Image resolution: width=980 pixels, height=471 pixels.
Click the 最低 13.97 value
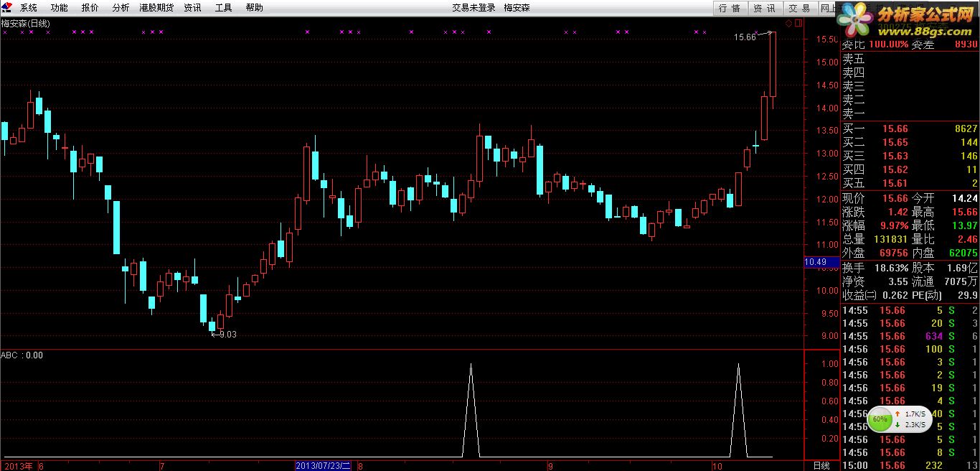coord(964,225)
